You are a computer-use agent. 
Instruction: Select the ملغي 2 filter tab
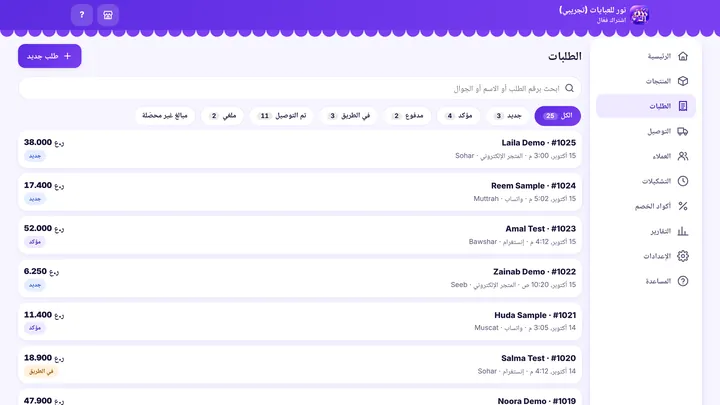[222, 116]
